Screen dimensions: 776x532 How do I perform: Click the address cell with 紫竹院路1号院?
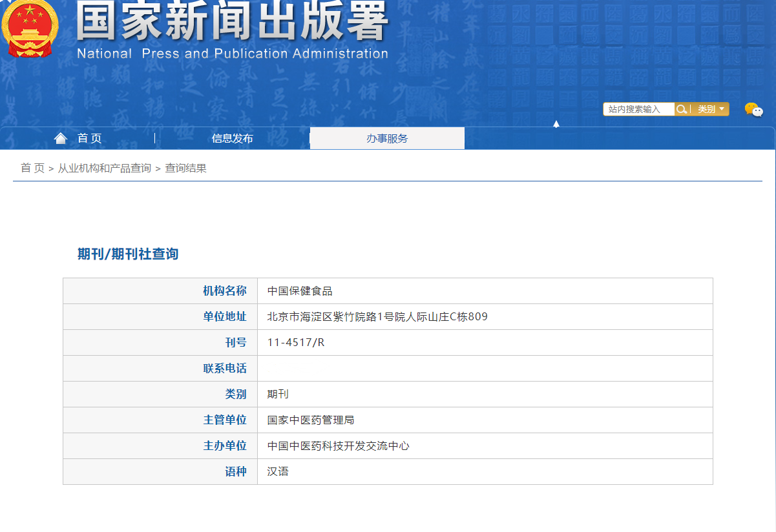pos(377,316)
